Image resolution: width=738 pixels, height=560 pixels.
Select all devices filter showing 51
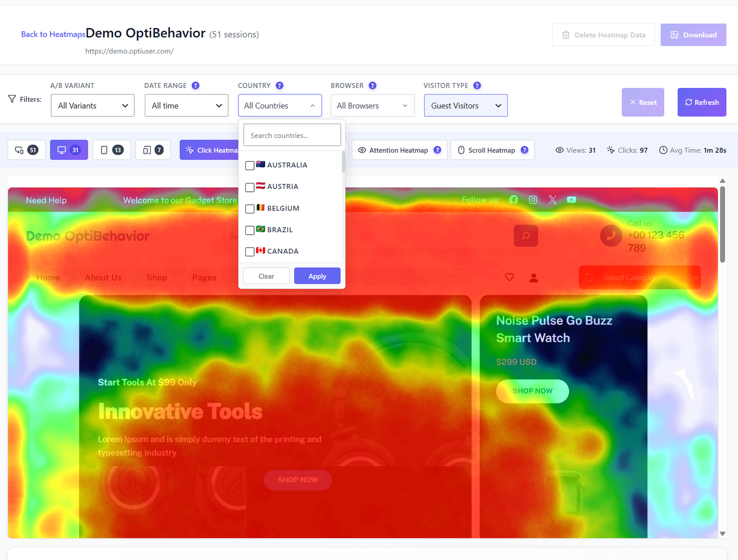pyautogui.click(x=27, y=150)
